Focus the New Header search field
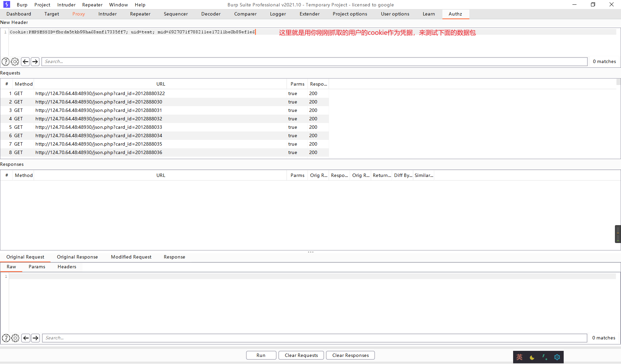 click(x=315, y=62)
